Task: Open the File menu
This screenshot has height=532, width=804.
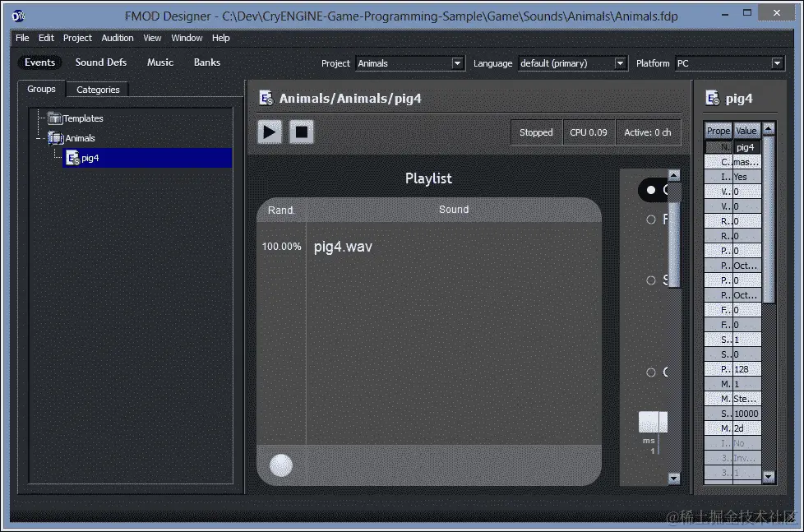Action: 22,38
